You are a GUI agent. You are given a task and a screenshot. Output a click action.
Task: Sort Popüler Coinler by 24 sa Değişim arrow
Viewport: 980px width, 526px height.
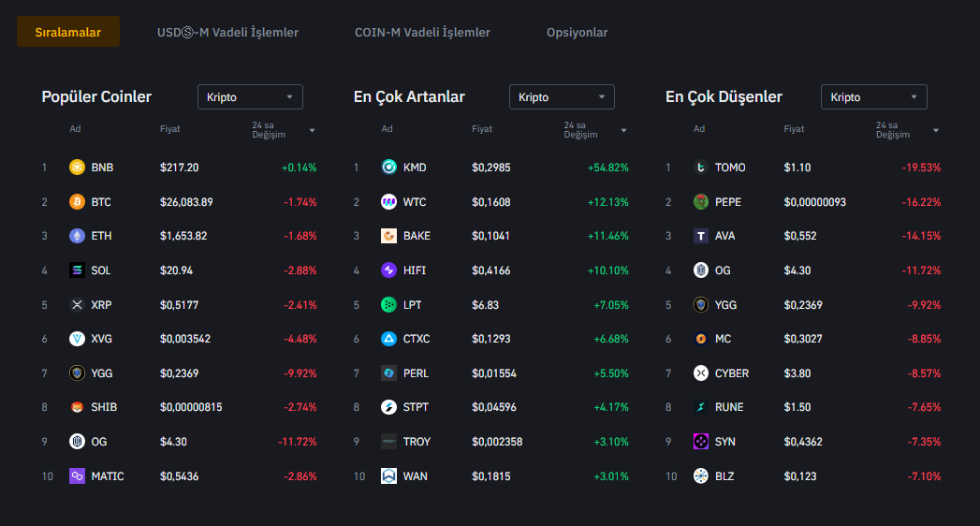click(x=312, y=130)
